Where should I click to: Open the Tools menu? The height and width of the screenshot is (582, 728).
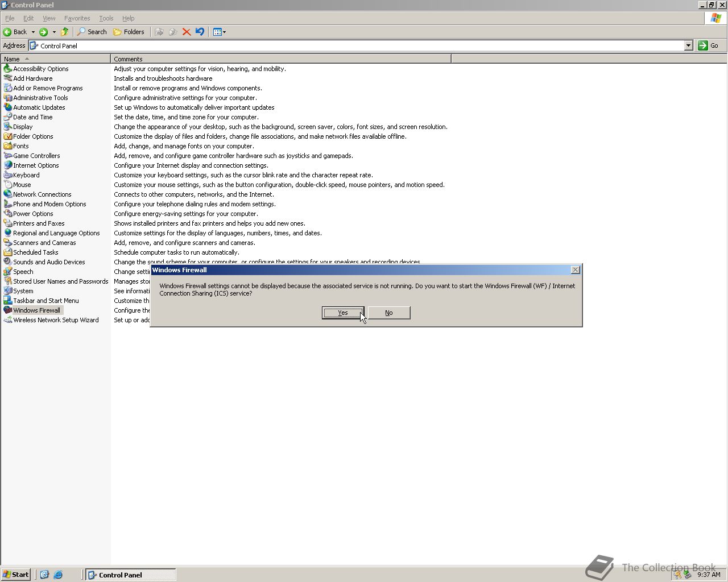click(x=106, y=18)
